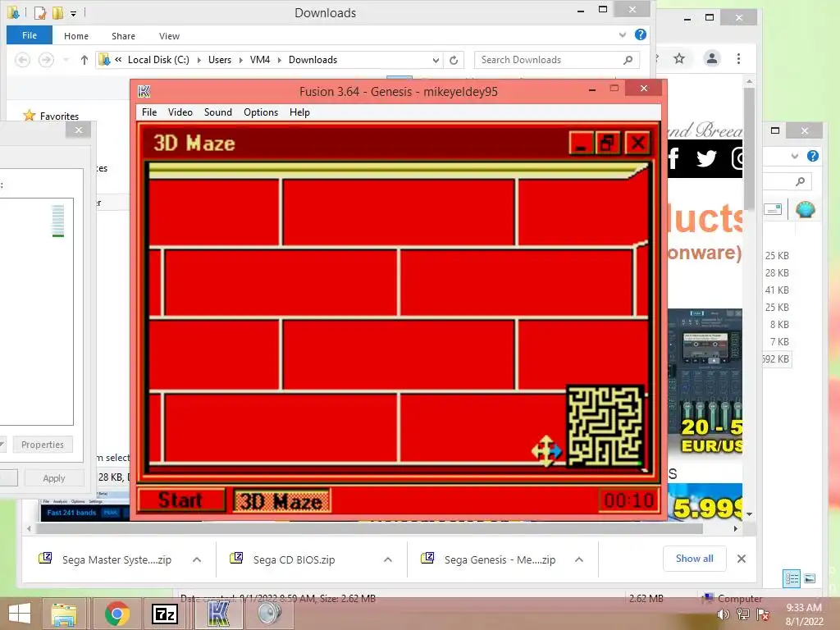Open the Help menu in Fusion
840x630 pixels.
(299, 112)
